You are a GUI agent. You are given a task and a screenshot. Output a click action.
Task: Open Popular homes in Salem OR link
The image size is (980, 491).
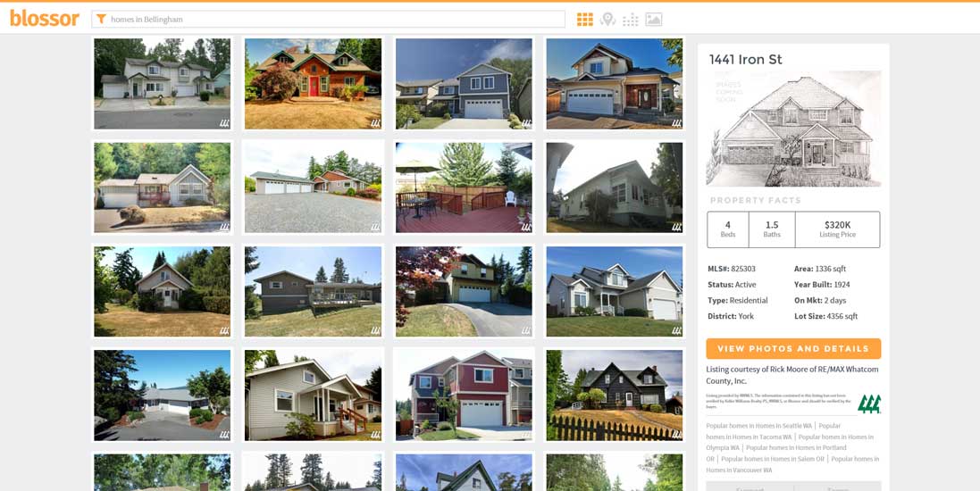[x=771, y=459]
